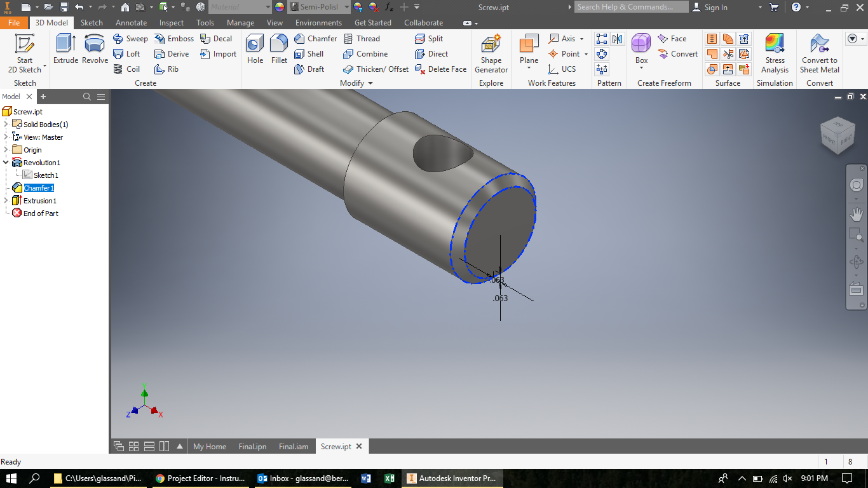
Task: Click Face in Create Freeform panel
Action: [x=672, y=39]
